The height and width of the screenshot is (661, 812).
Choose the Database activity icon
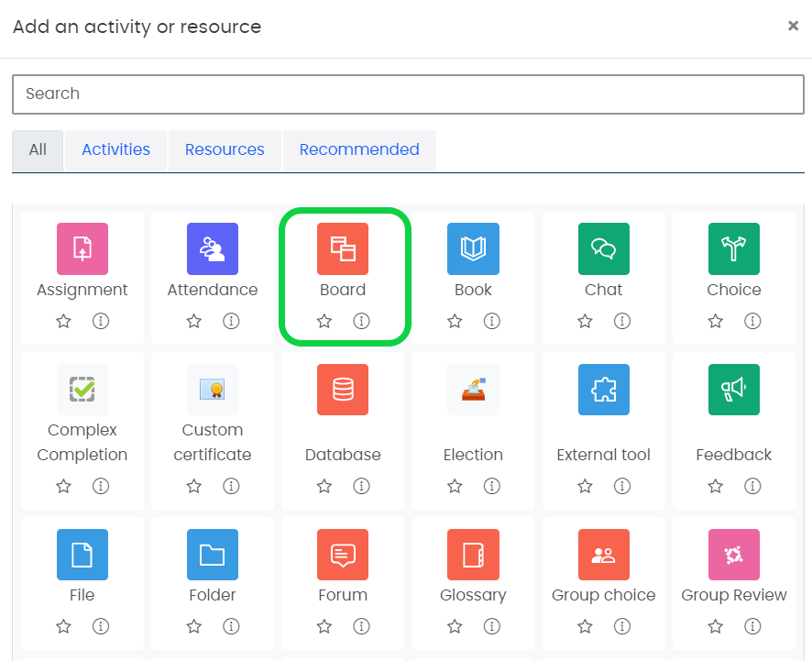point(343,390)
